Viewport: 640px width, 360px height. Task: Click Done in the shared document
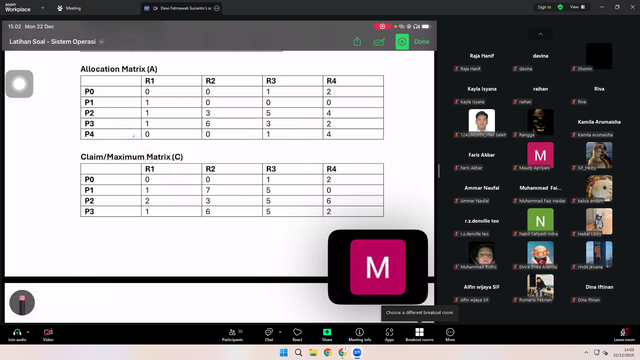pyautogui.click(x=422, y=42)
